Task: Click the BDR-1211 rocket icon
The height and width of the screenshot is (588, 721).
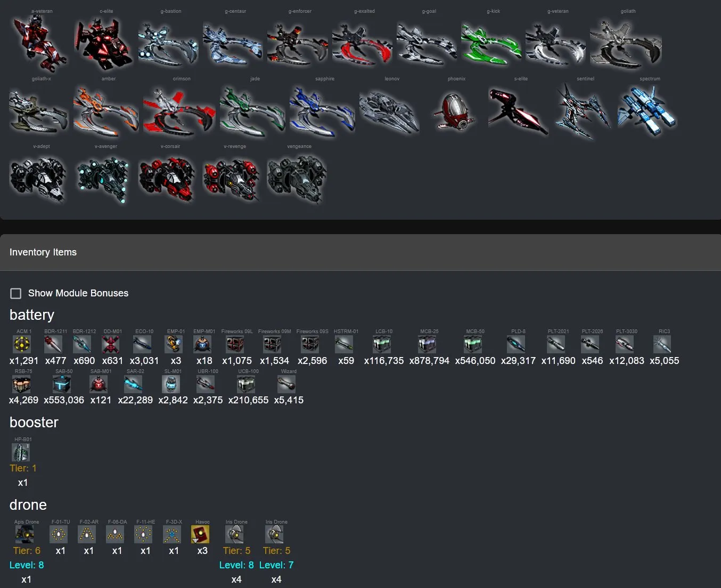Action: (x=53, y=344)
